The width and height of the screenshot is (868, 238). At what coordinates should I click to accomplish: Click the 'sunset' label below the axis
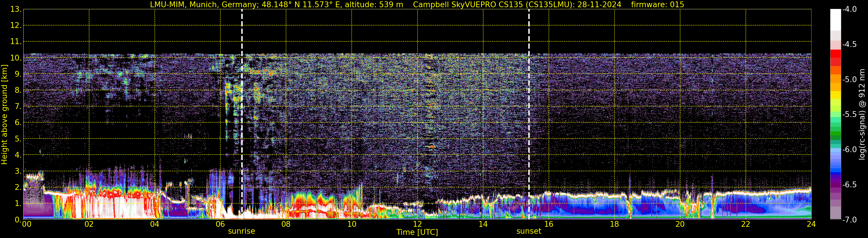pos(529,231)
